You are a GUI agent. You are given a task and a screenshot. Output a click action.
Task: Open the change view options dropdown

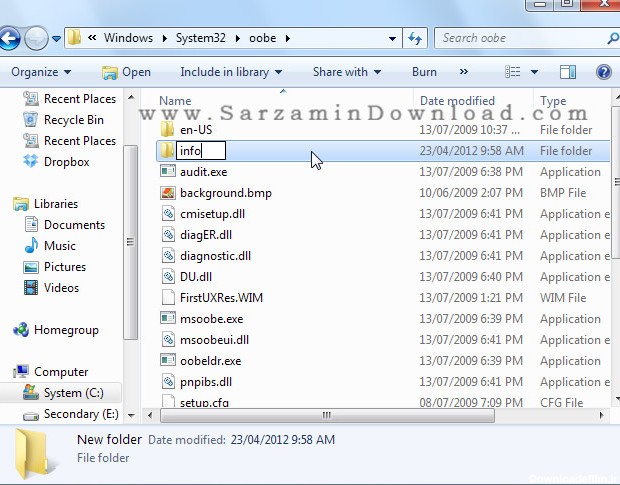point(535,72)
